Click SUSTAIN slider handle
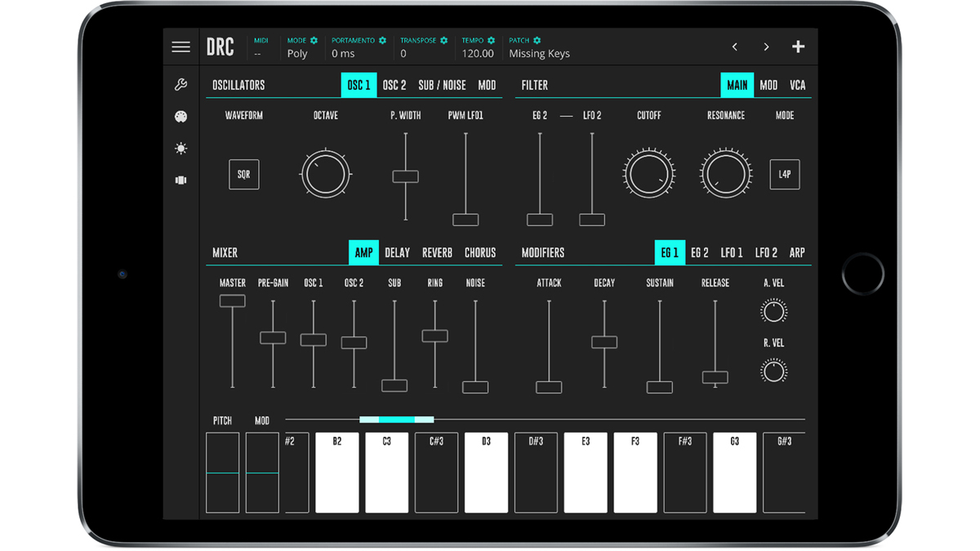The height and width of the screenshot is (551, 980). (660, 388)
